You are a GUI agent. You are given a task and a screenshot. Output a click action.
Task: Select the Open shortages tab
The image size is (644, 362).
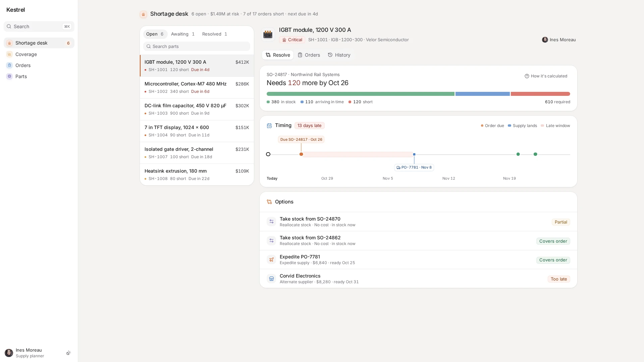coord(155,34)
